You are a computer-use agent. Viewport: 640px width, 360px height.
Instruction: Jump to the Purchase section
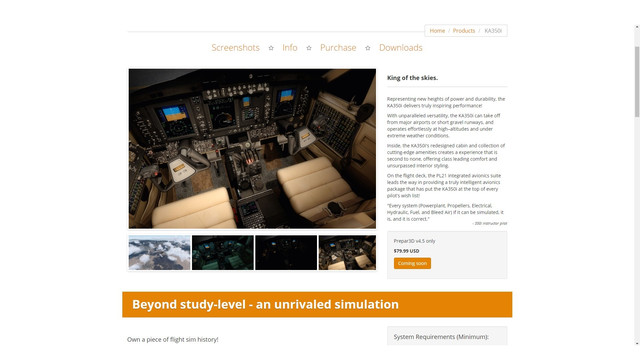(338, 48)
